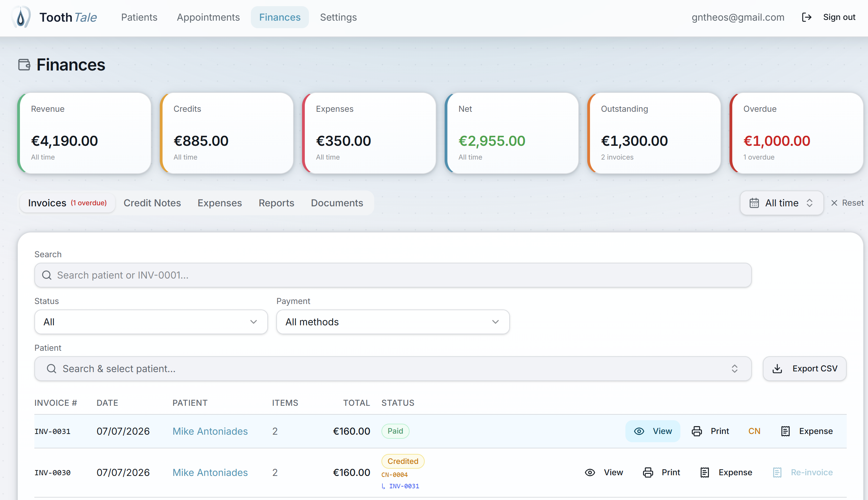Screen dimensions: 868x500
Task: Click the DATE column header
Action: (x=107, y=403)
